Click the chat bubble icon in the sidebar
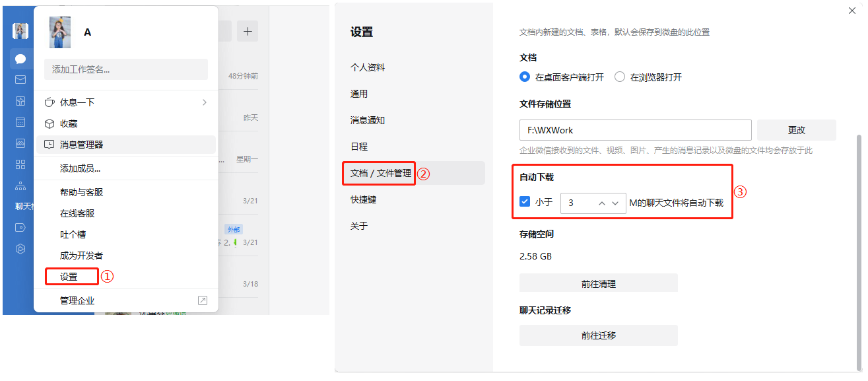Viewport: 868px width, 381px height. tap(20, 59)
